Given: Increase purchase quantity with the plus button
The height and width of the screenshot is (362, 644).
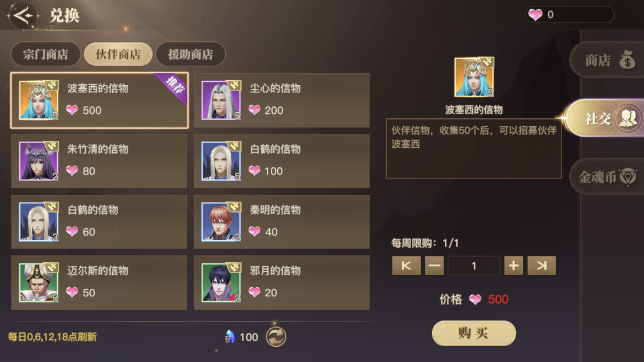Looking at the screenshot, I should (x=513, y=265).
